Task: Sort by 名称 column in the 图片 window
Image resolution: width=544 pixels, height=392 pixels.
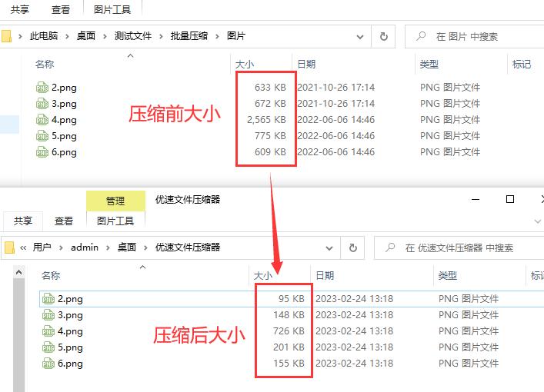Action: pyautogui.click(x=45, y=64)
